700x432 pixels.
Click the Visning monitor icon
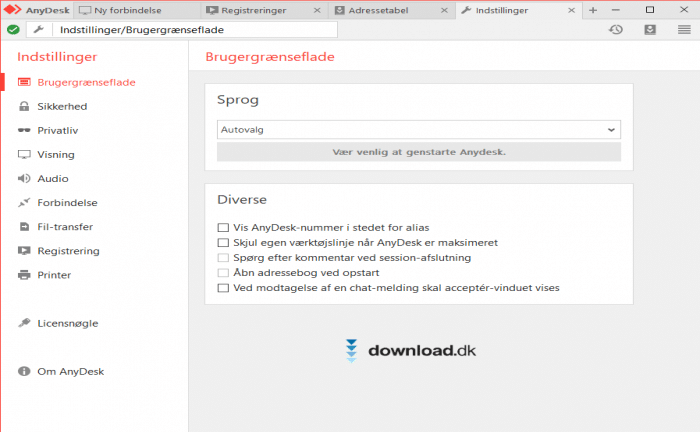click(x=24, y=154)
